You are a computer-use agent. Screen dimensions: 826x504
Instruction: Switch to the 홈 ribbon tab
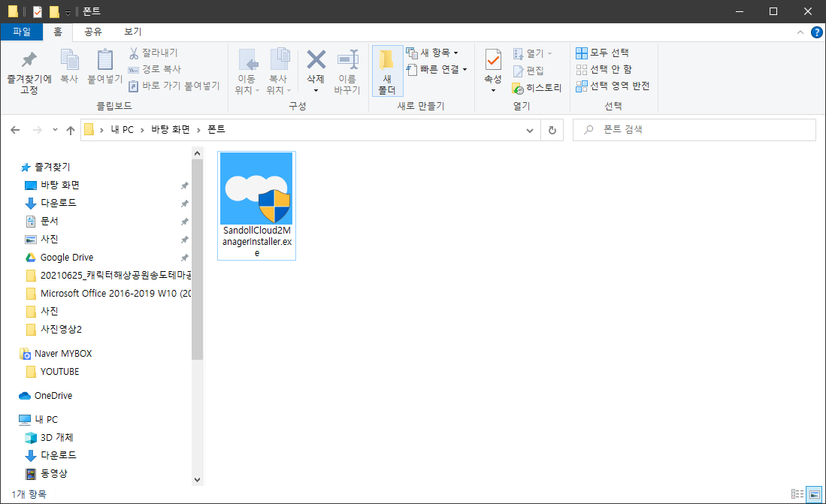point(58,32)
